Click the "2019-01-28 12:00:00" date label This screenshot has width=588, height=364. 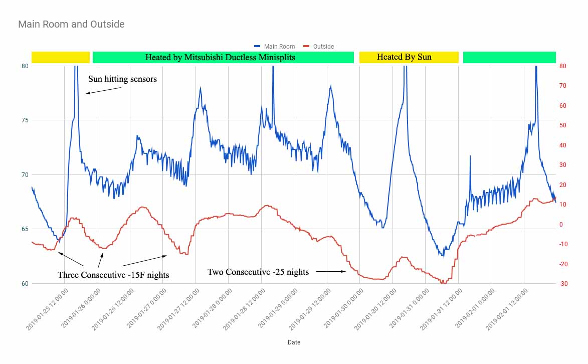(244, 309)
